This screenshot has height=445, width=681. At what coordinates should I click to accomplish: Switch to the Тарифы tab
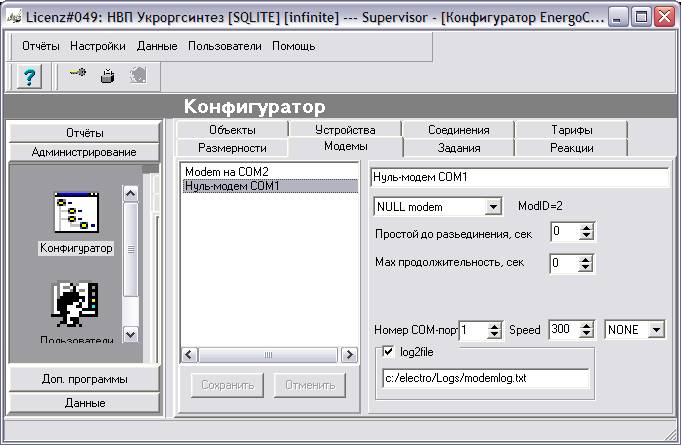(x=571, y=130)
